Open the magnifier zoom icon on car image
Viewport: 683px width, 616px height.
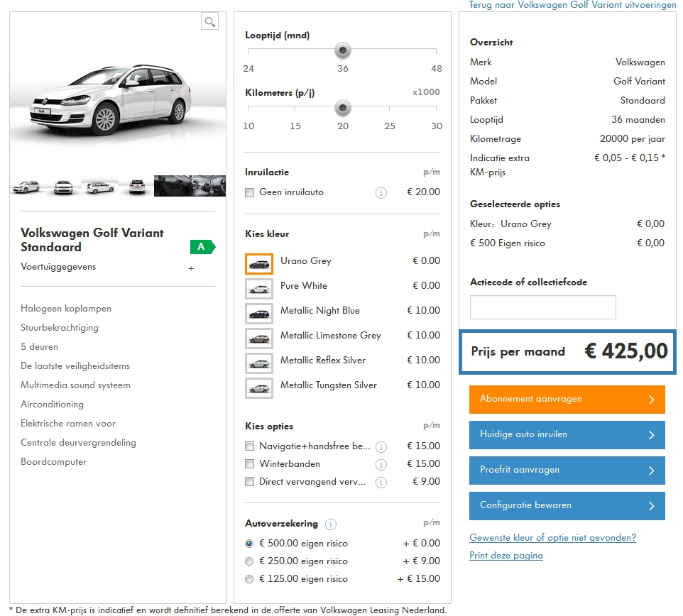(209, 21)
